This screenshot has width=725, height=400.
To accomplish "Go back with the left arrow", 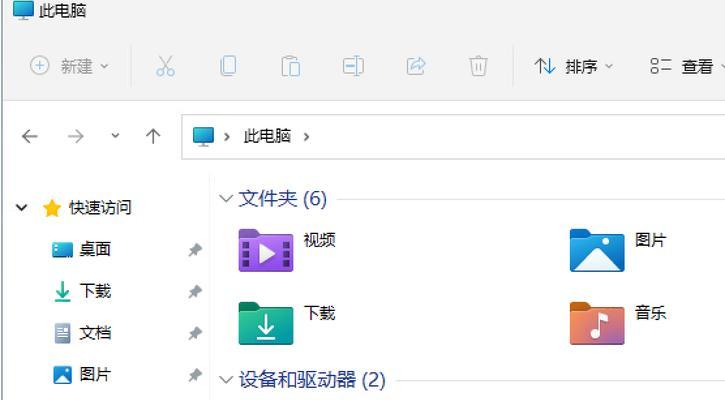I will point(30,136).
